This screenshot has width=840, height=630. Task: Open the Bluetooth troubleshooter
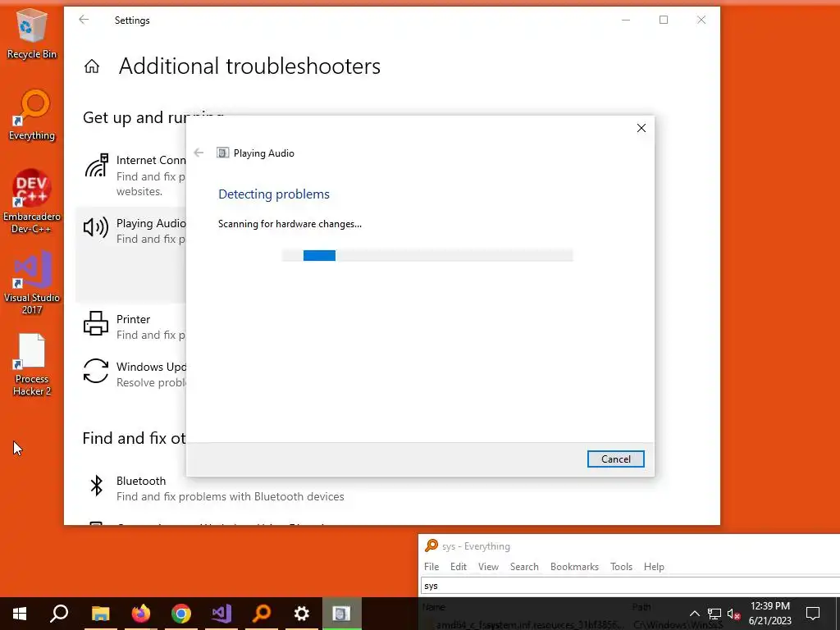click(214, 488)
